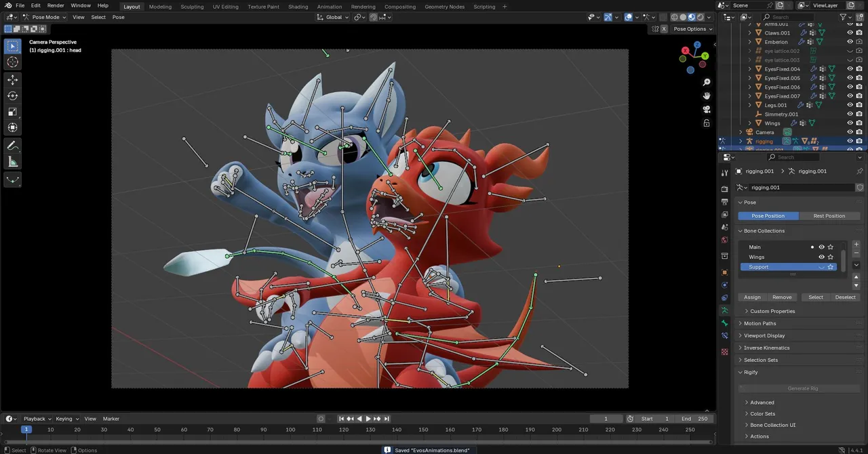Select the Move tool
The height and width of the screenshot is (454, 868).
tap(13, 79)
